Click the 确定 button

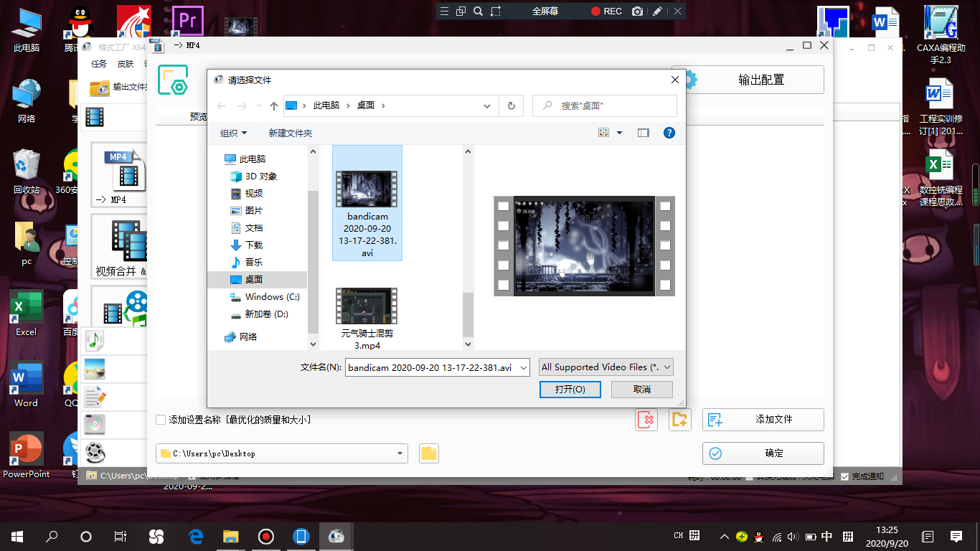click(763, 453)
